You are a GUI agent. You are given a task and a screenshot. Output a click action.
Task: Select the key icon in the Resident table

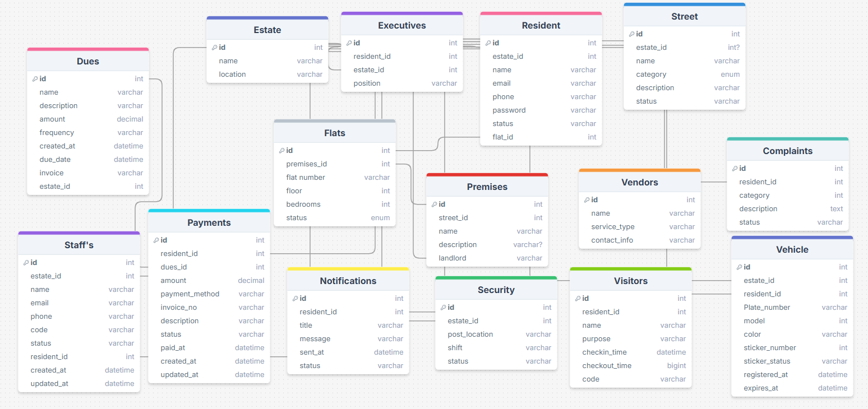coord(488,43)
